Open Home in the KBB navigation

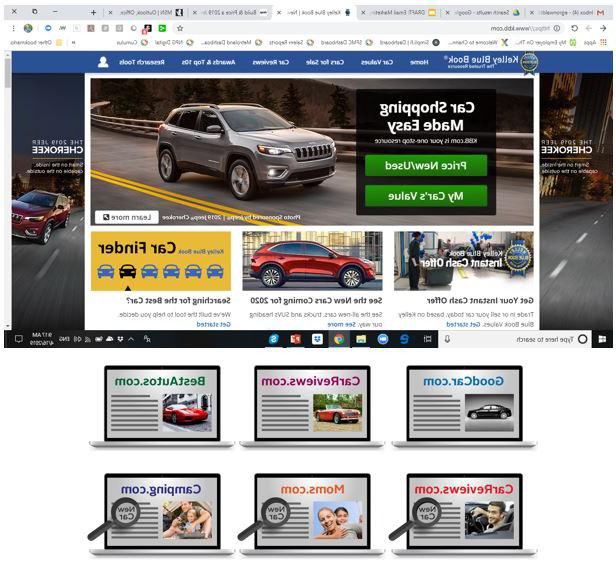[x=419, y=62]
